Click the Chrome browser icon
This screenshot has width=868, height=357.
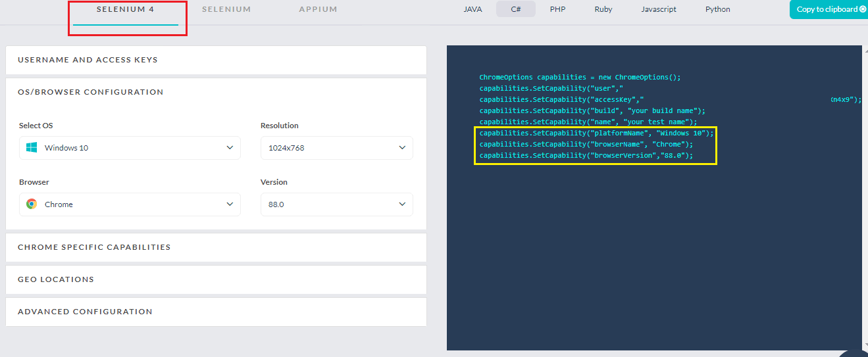click(x=32, y=204)
